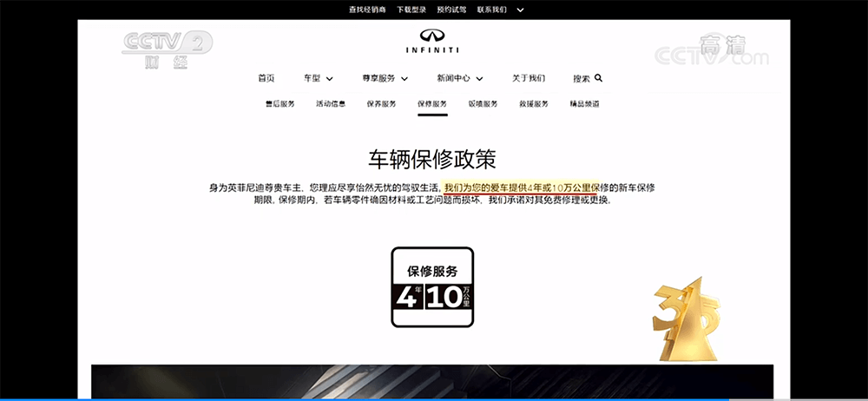
Task: Click the 搜索 label
Action: coord(582,79)
